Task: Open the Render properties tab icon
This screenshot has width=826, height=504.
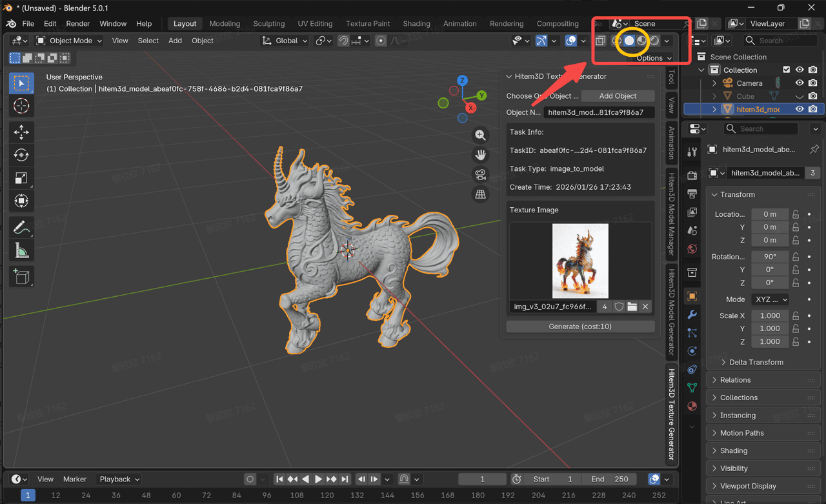Action: click(x=692, y=176)
